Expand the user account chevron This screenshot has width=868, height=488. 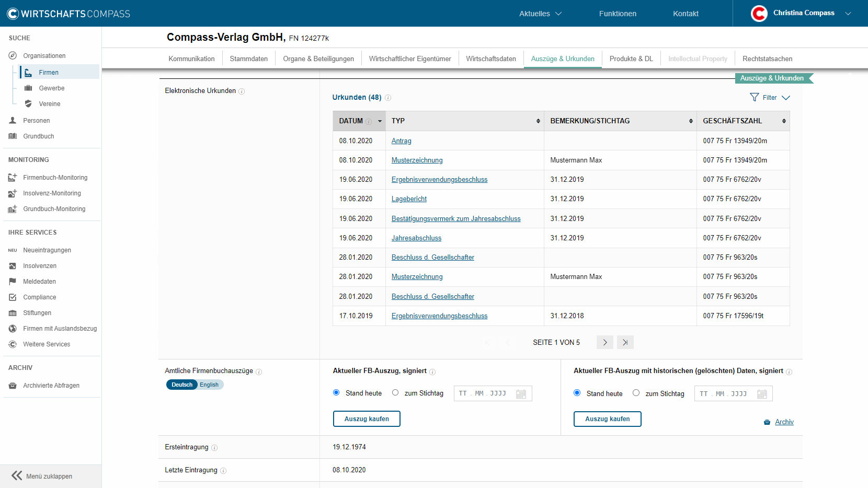click(x=848, y=14)
